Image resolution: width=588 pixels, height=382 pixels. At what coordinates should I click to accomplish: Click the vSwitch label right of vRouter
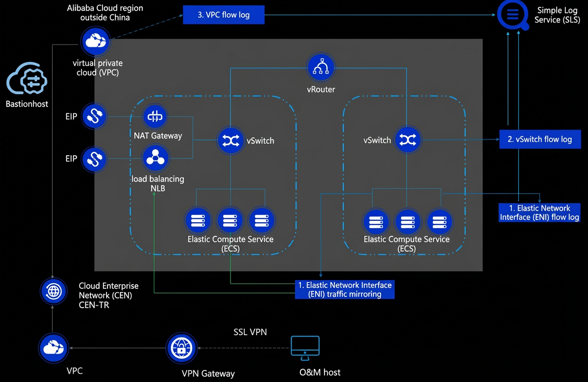(x=377, y=140)
